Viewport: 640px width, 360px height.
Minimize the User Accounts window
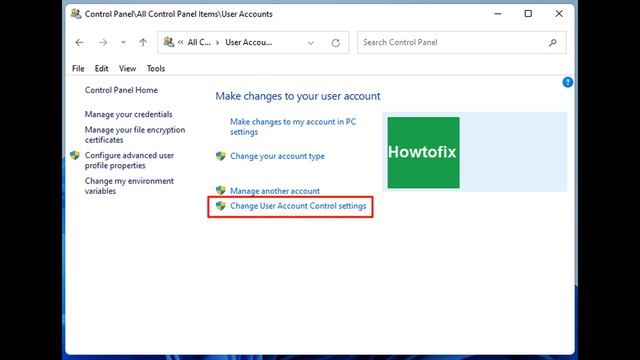tap(498, 14)
